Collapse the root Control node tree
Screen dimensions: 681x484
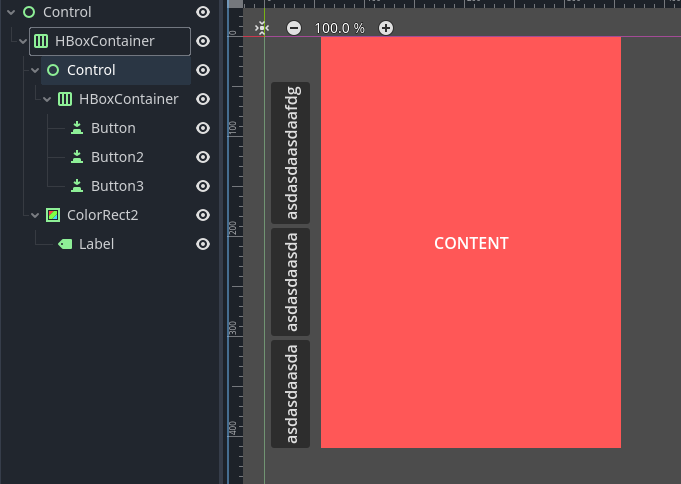tap(11, 12)
